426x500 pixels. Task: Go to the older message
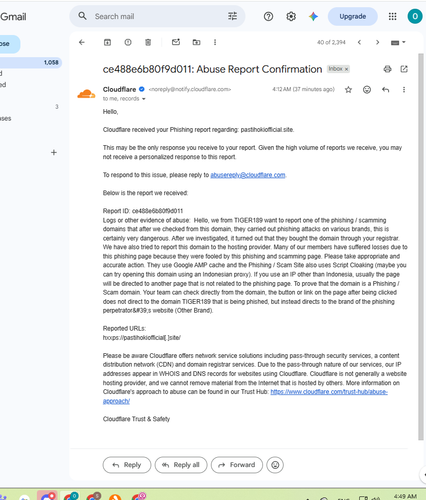(x=377, y=42)
